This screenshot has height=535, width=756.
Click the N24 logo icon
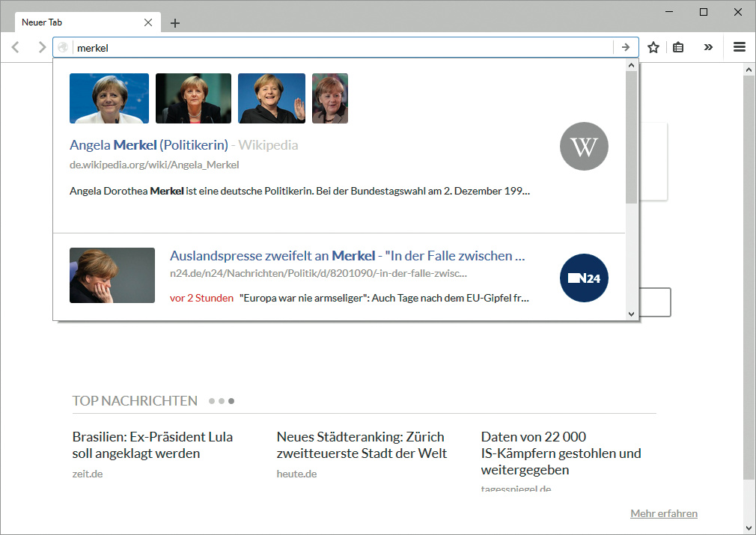click(584, 278)
